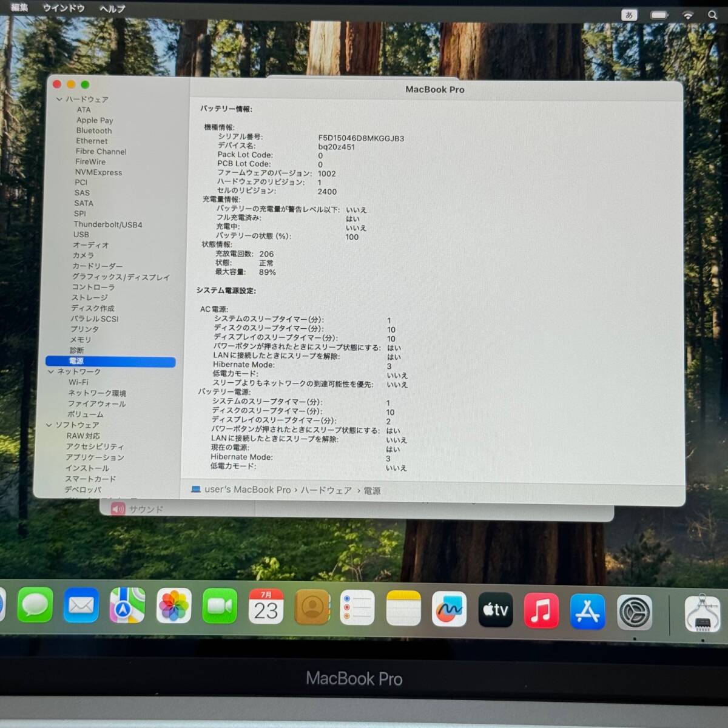
Task: Open the 編集 menu
Action: click(x=19, y=7)
